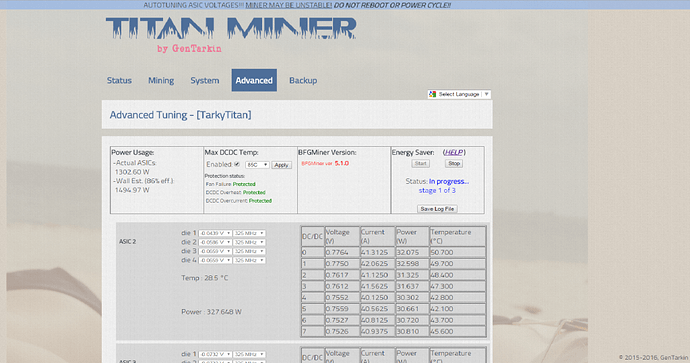The image size is (690, 363).
Task: Click Save Log File button
Action: click(437, 209)
